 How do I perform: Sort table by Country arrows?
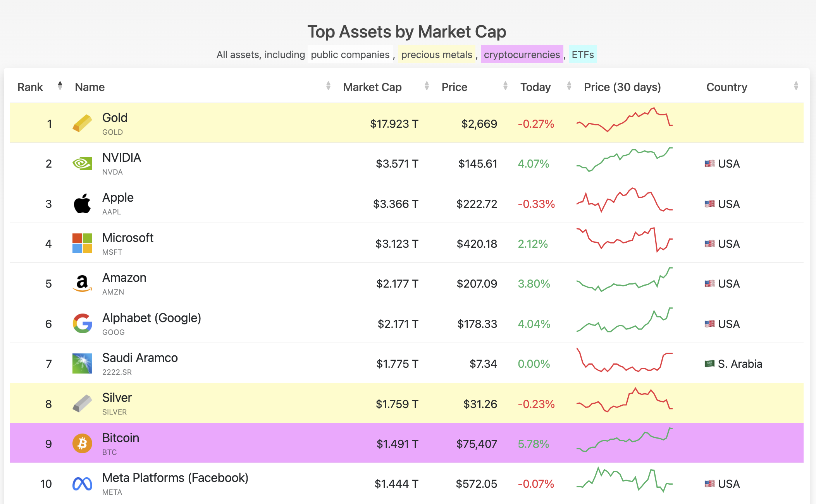pyautogui.click(x=796, y=86)
